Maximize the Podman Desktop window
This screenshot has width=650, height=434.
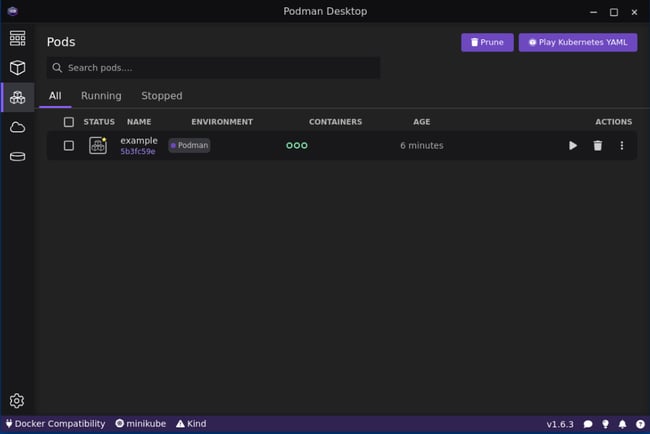coord(614,12)
